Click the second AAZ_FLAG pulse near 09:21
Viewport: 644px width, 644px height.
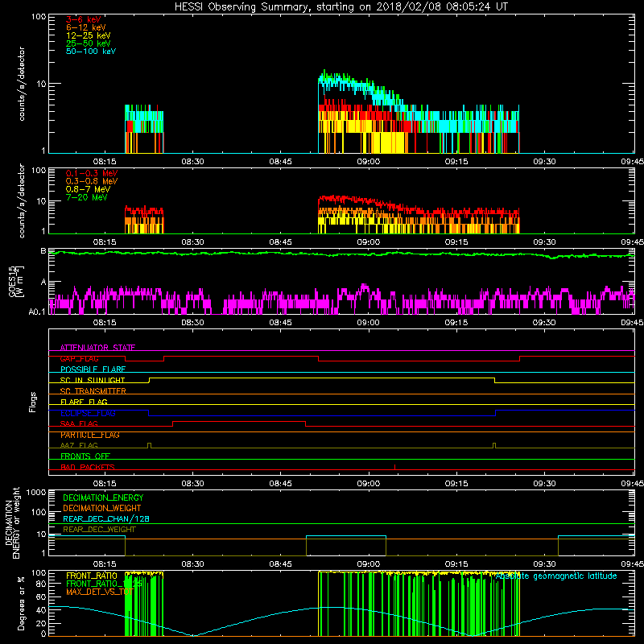[494, 446]
